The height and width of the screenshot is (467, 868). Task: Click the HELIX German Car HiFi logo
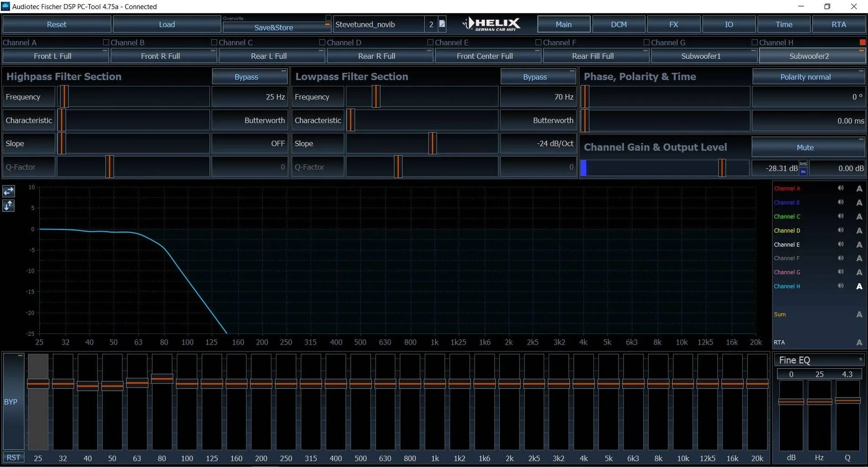tap(491, 24)
